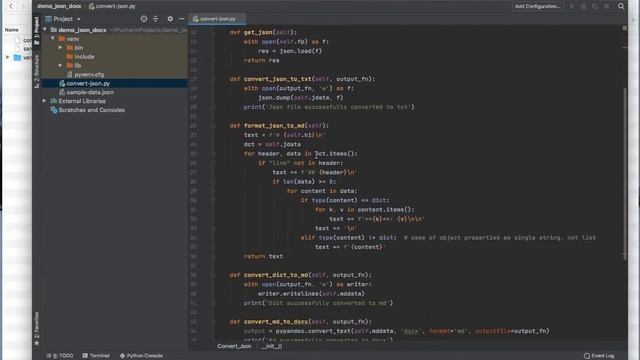The height and width of the screenshot is (360, 640).
Task: Click Add Configuration button
Action: [x=538, y=6]
